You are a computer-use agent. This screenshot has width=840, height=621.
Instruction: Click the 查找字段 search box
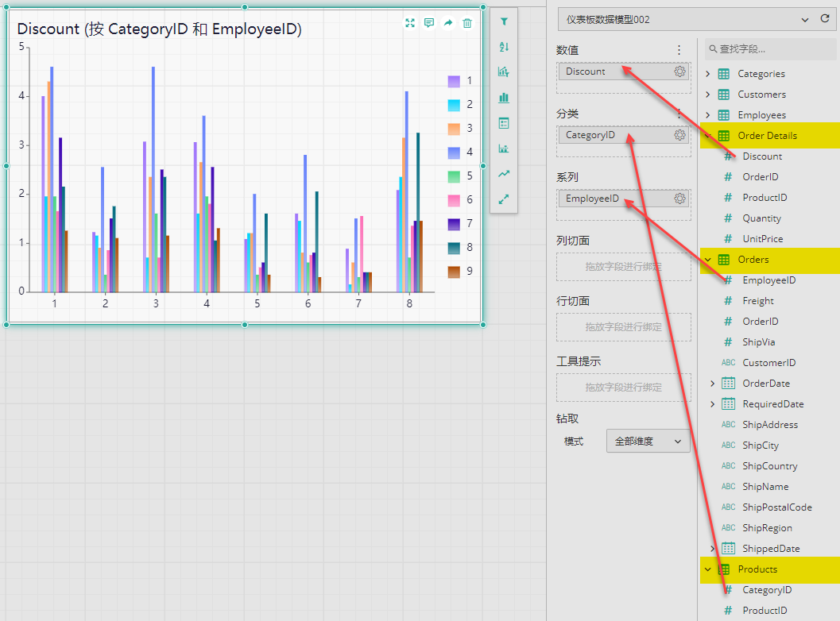tap(770, 49)
